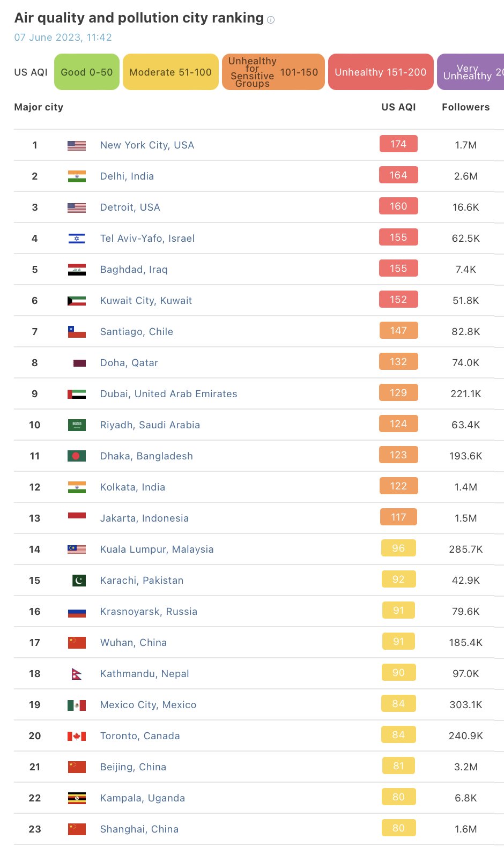The width and height of the screenshot is (504, 847).
Task: Click the Major city column header
Action: pyautogui.click(x=38, y=107)
